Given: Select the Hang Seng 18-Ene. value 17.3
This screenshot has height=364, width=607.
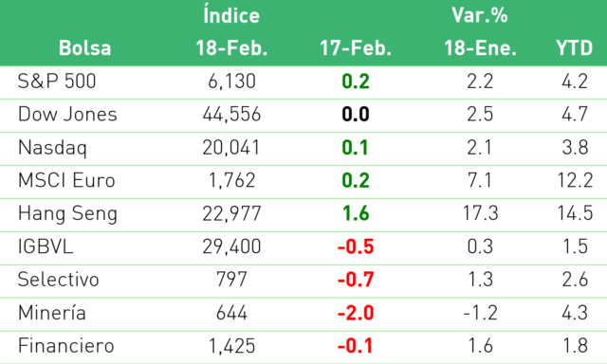Looking at the screenshot, I should point(481,214).
